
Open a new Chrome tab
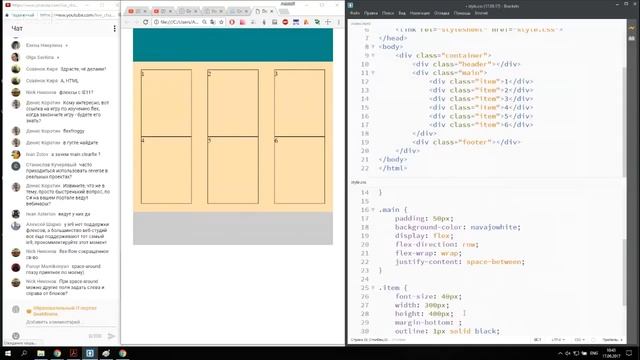tap(284, 11)
